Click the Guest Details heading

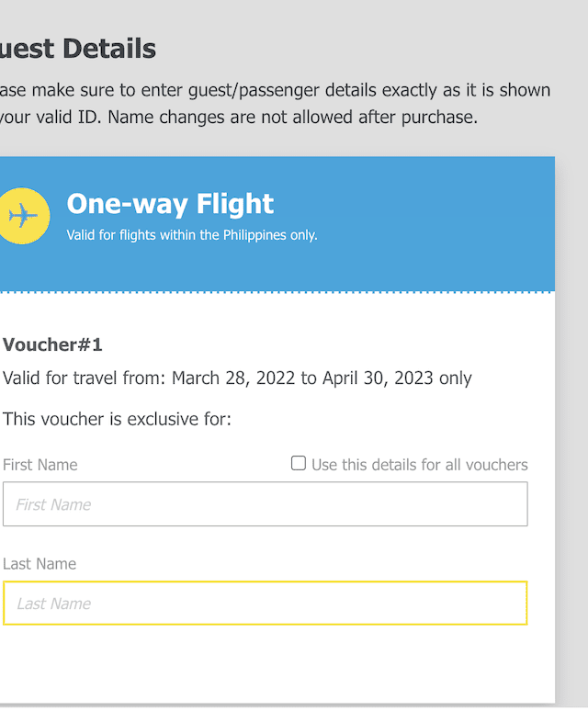[79, 49]
